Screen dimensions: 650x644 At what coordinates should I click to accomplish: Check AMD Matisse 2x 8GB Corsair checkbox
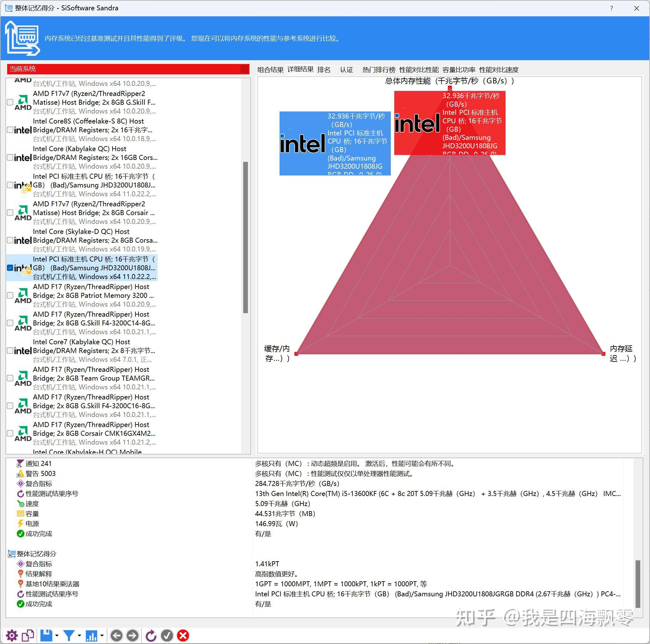point(10,213)
